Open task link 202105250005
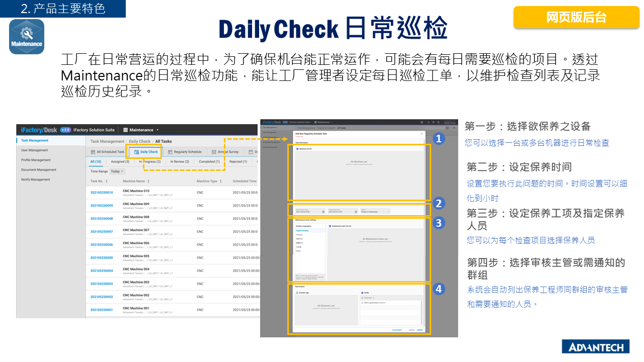The height and width of the screenshot is (362, 644). [102, 258]
